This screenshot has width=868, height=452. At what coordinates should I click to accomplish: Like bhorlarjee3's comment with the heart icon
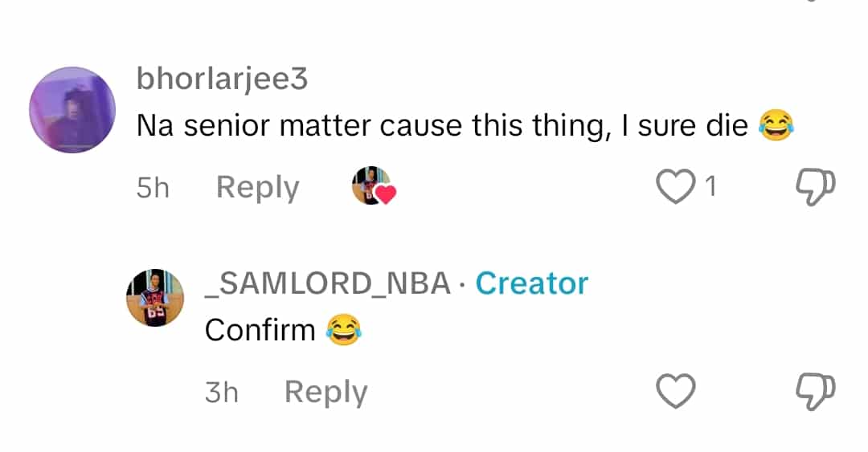pos(675,187)
